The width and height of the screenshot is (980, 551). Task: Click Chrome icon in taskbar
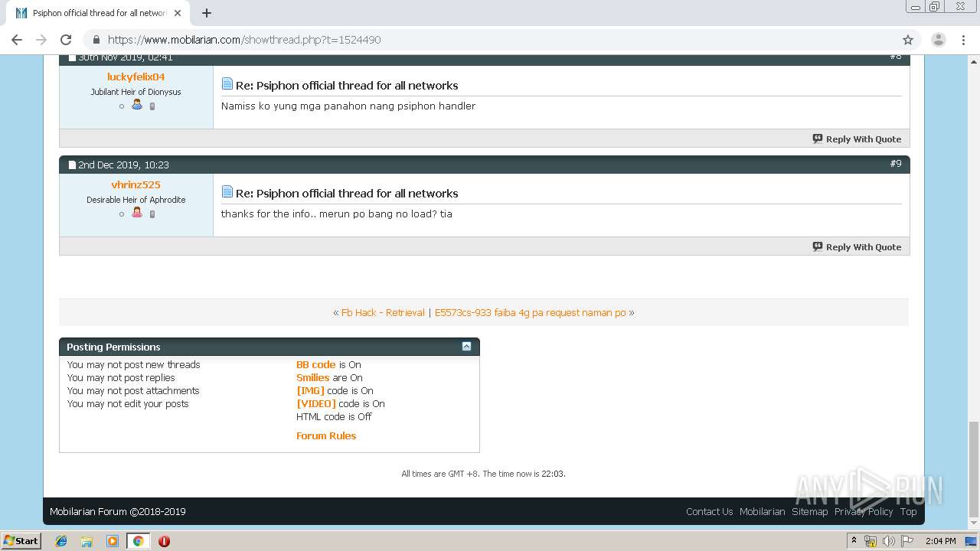pos(138,541)
